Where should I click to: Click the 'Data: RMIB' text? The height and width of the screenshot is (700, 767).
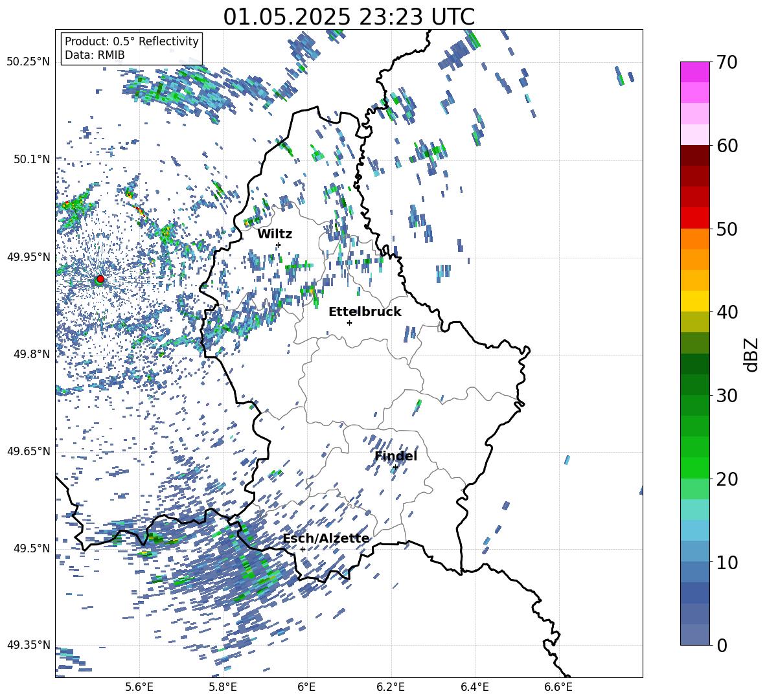click(95, 55)
